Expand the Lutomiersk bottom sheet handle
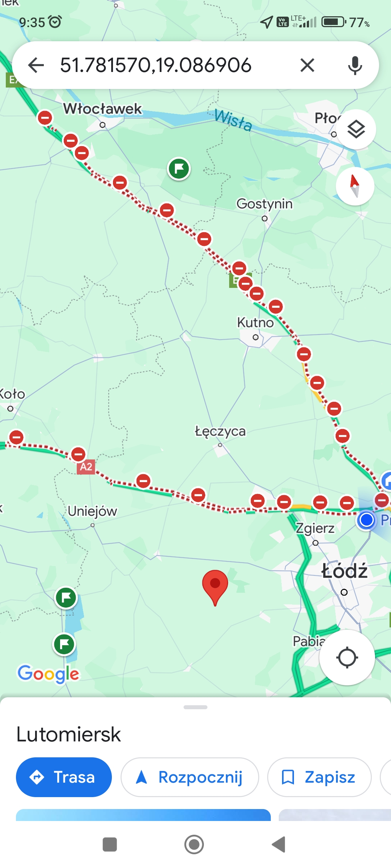This screenshot has height=868, width=391. click(x=195, y=707)
